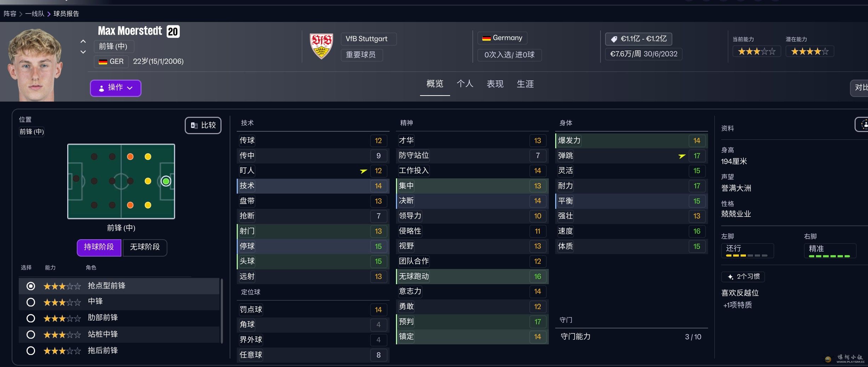
Task: Click the transfer value price tag icon
Action: (614, 39)
